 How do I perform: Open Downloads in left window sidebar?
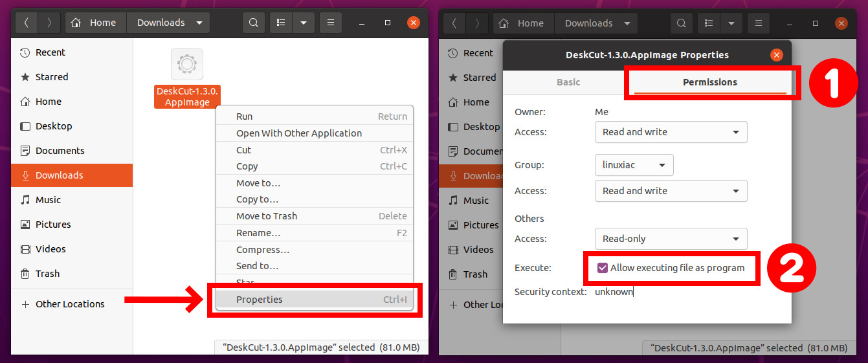point(71,175)
